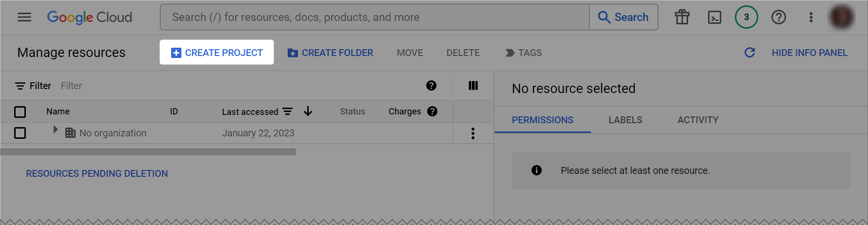Tick the select-all checkbox in table header

[x=20, y=112]
